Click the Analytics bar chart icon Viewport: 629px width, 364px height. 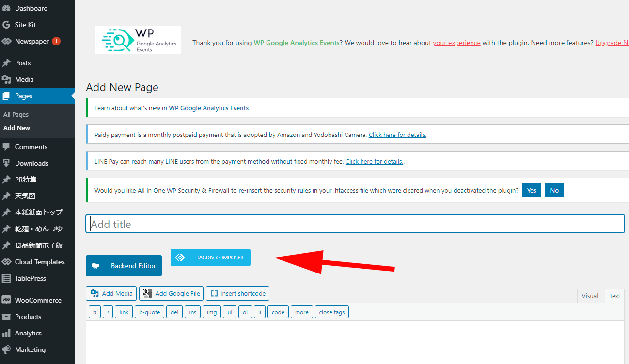tap(6, 333)
